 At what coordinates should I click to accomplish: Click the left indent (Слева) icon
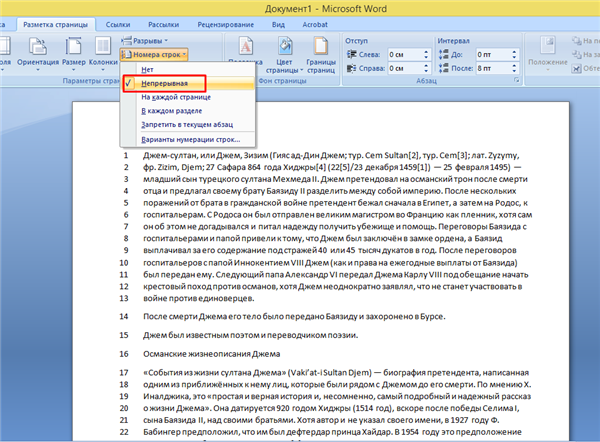coord(351,55)
